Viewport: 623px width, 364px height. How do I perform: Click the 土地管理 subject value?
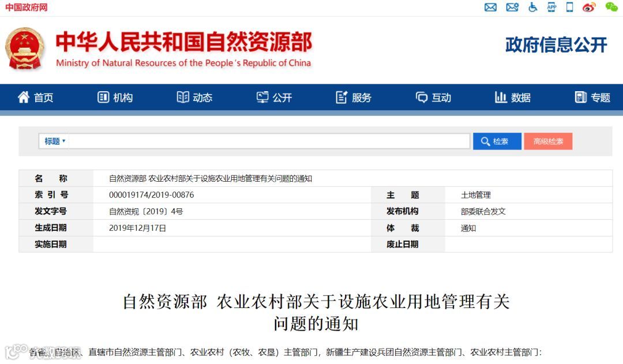pyautogui.click(x=475, y=195)
